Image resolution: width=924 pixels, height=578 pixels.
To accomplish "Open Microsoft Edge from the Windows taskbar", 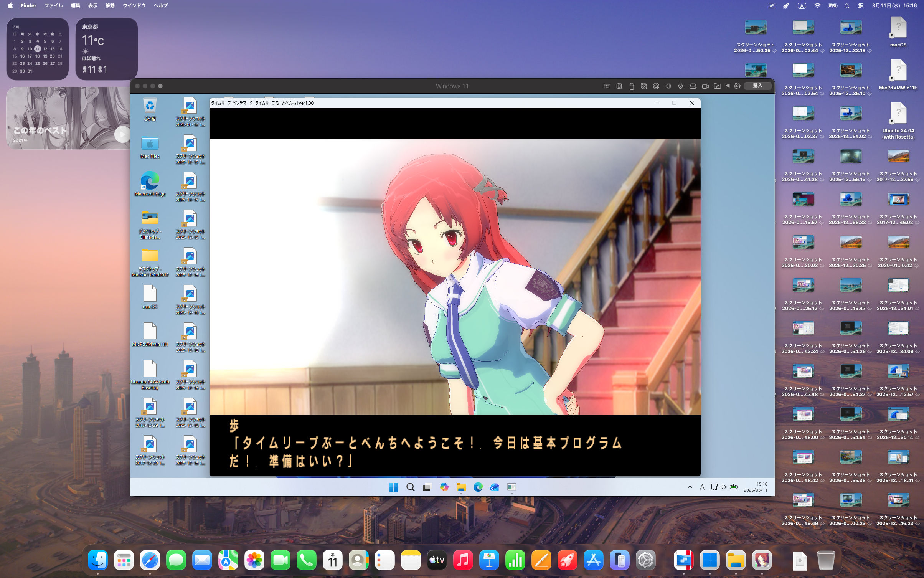I will (x=478, y=487).
